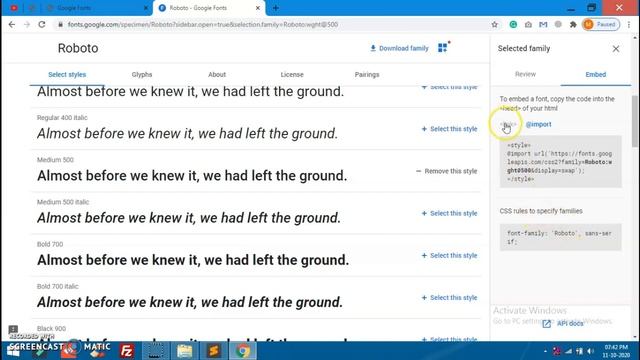Open FileZilla from the taskbar
This screenshot has width=640, height=360.
coord(127,351)
